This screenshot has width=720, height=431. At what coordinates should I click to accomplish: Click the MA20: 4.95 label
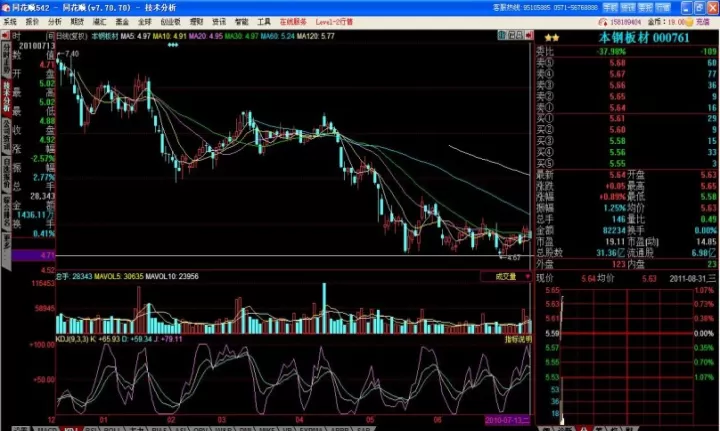click(206, 36)
